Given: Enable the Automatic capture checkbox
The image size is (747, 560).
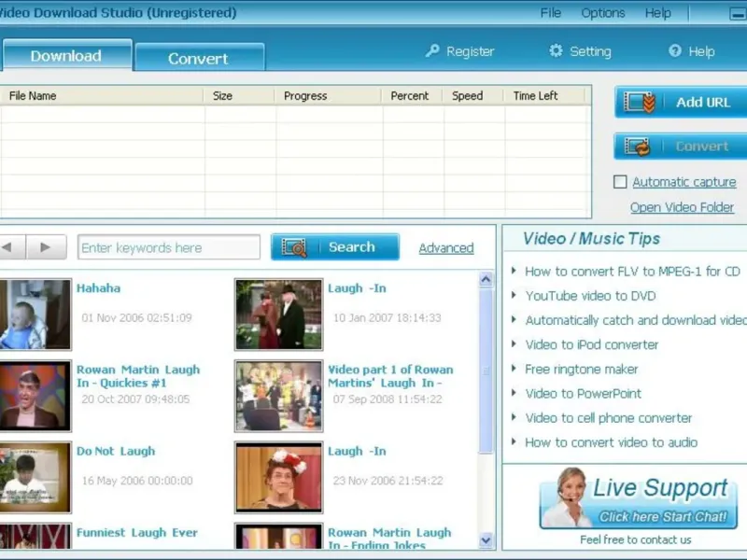Looking at the screenshot, I should tap(620, 182).
